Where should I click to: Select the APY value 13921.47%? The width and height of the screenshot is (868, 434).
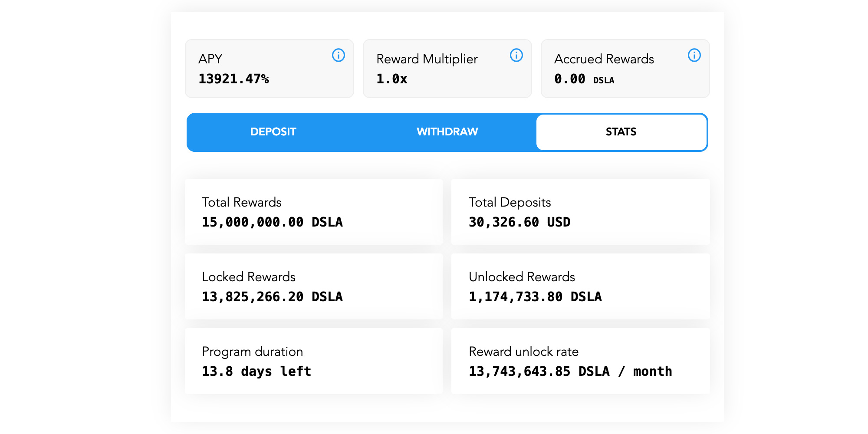(x=233, y=79)
